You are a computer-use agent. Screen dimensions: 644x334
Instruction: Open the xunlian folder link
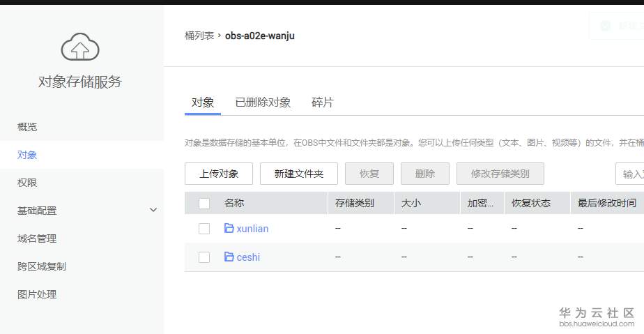point(252,229)
